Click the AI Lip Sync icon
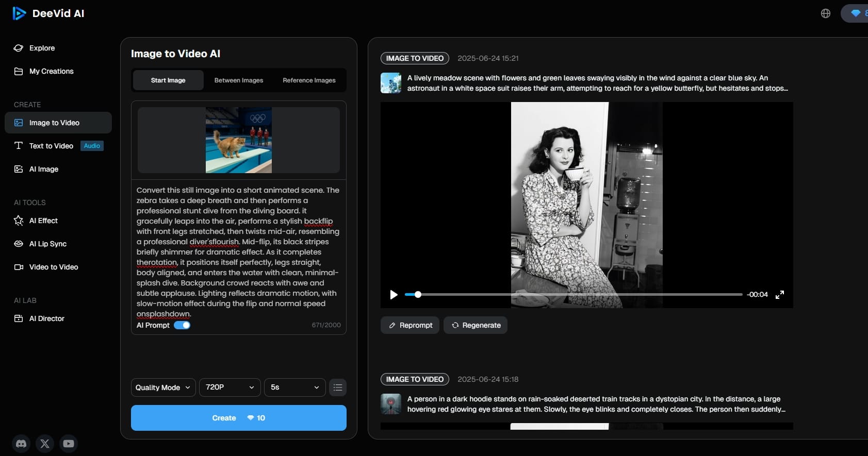This screenshot has height=456, width=868. (19, 244)
